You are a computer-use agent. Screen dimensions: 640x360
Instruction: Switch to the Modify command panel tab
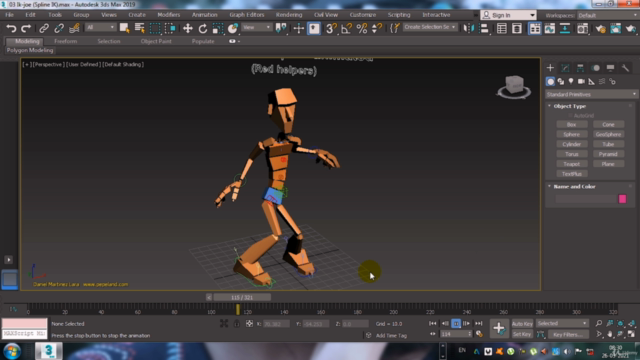tap(565, 68)
